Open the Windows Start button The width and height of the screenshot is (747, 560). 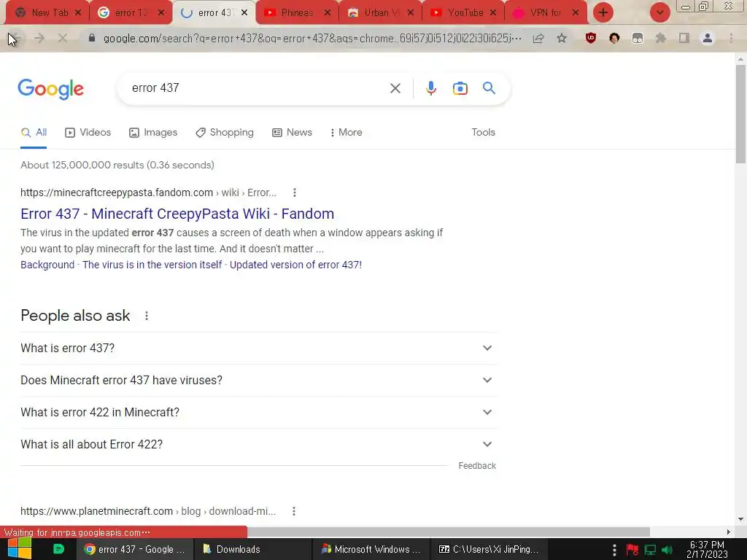20,549
